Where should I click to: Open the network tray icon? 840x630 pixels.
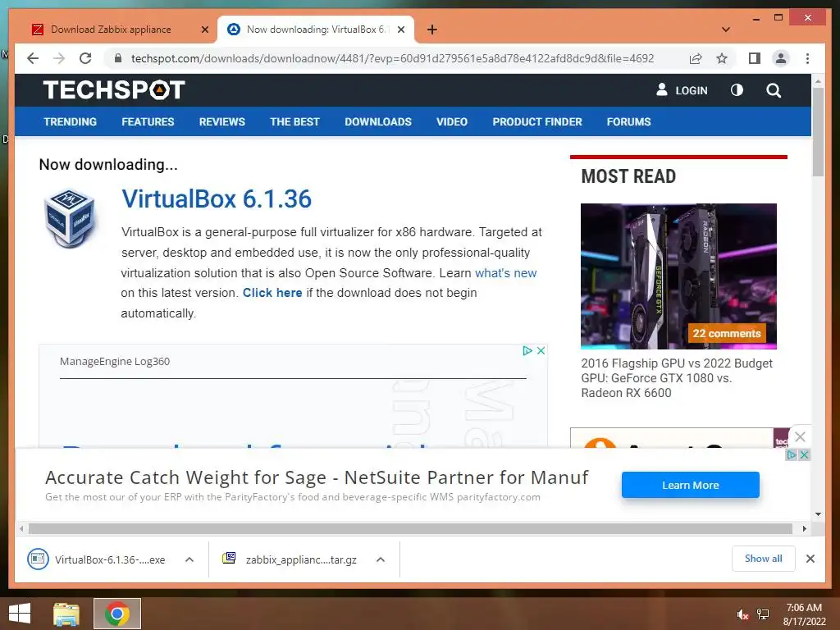(x=763, y=614)
